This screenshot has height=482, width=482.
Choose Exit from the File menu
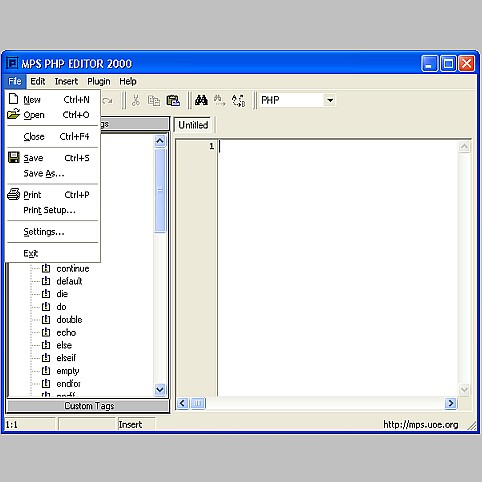(x=53, y=253)
